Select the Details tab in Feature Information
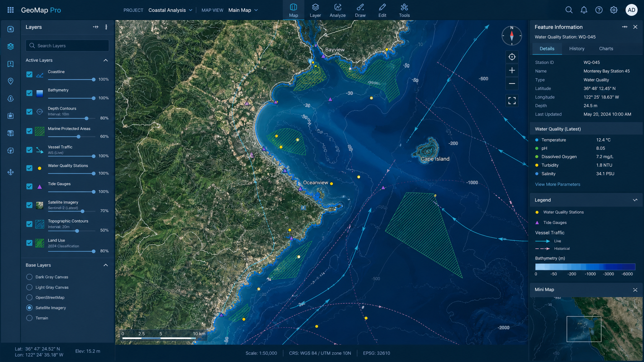This screenshot has width=644, height=362. point(547,49)
